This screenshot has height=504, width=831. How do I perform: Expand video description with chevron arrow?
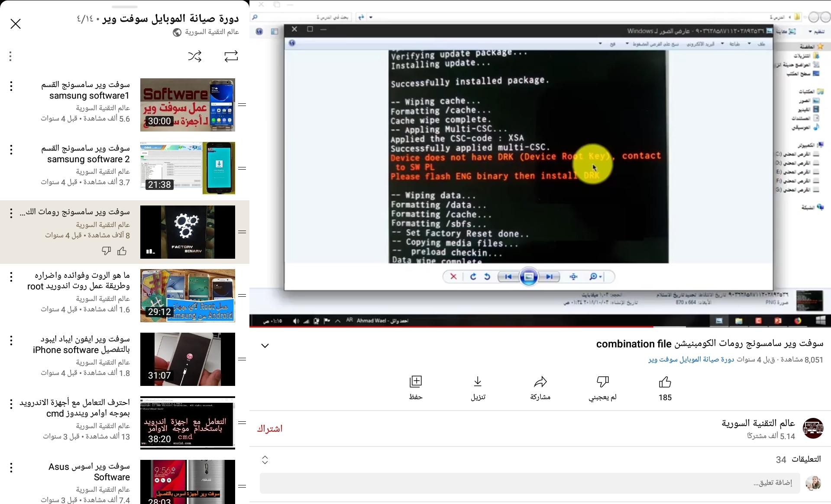click(265, 346)
